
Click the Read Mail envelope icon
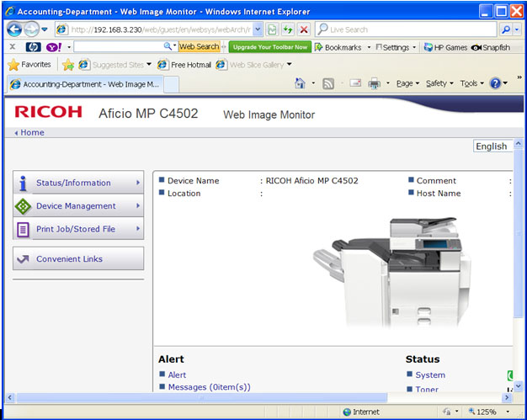[x=355, y=82]
